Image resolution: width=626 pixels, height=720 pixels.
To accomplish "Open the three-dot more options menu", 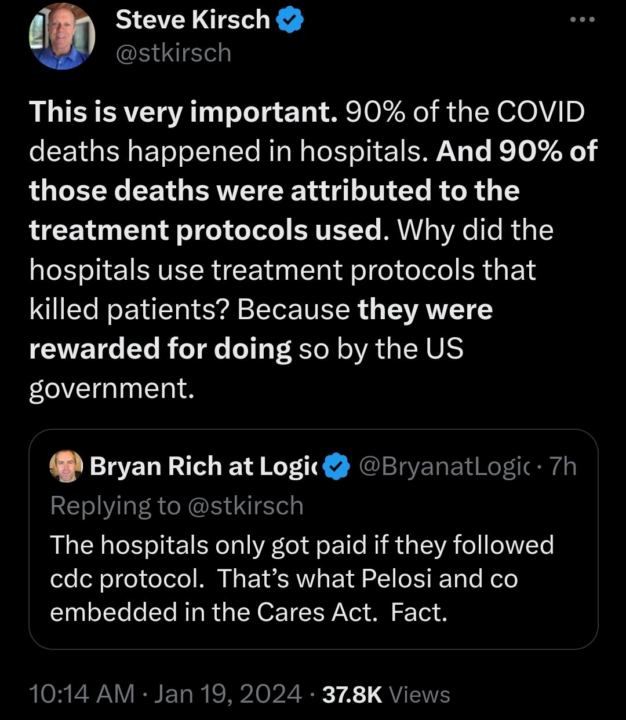I will [x=582, y=20].
